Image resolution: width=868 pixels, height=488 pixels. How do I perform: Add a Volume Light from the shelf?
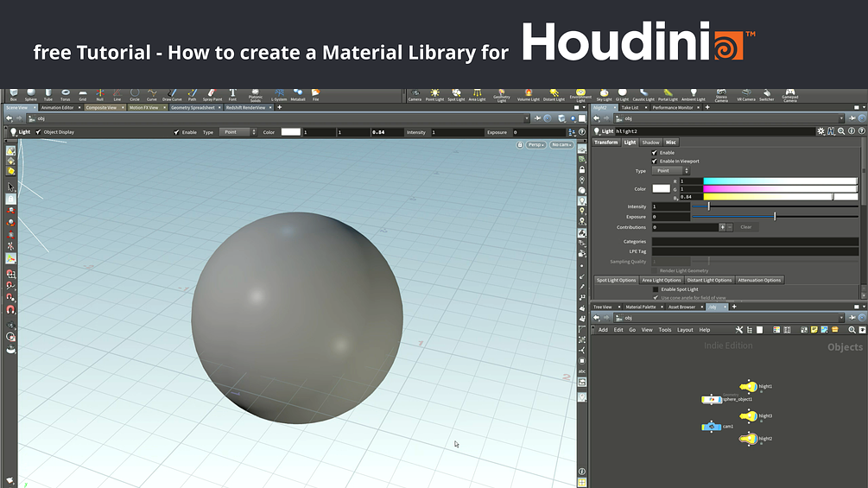pyautogui.click(x=528, y=95)
